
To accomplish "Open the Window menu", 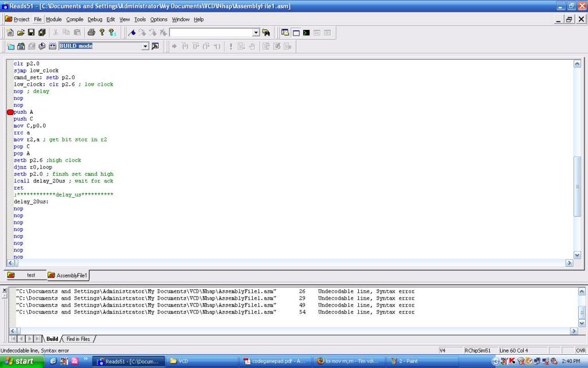I will pyautogui.click(x=181, y=19).
